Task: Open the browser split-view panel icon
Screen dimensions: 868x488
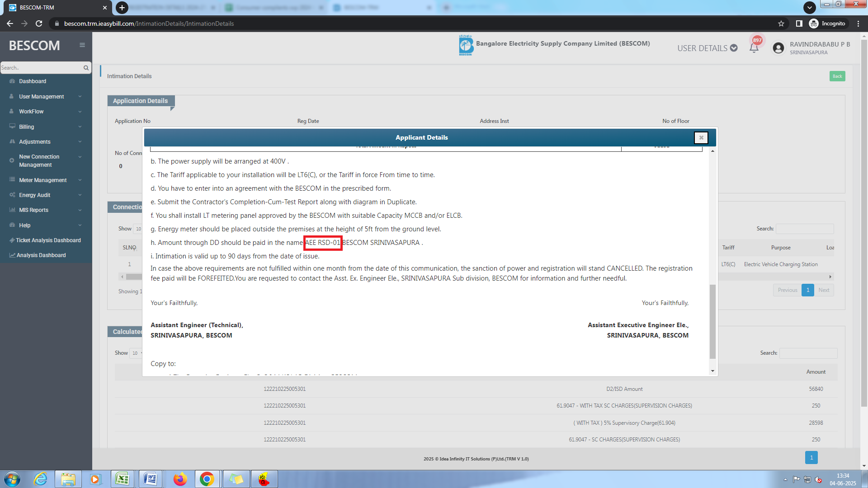Action: (799, 23)
